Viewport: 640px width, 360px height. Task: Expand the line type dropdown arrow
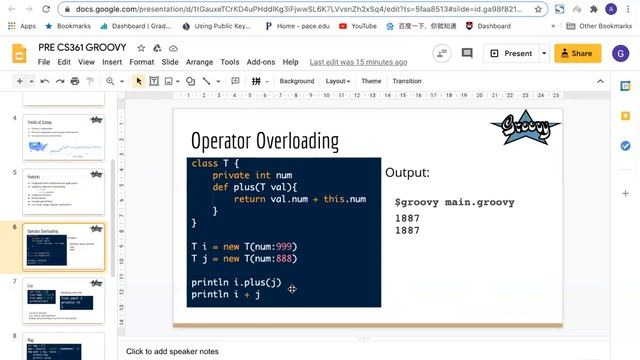pyautogui.click(x=218, y=82)
